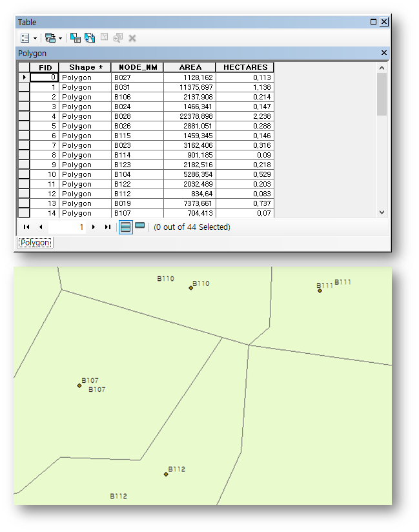
Task: Select the Polygon tab at bottom
Action: (x=35, y=243)
